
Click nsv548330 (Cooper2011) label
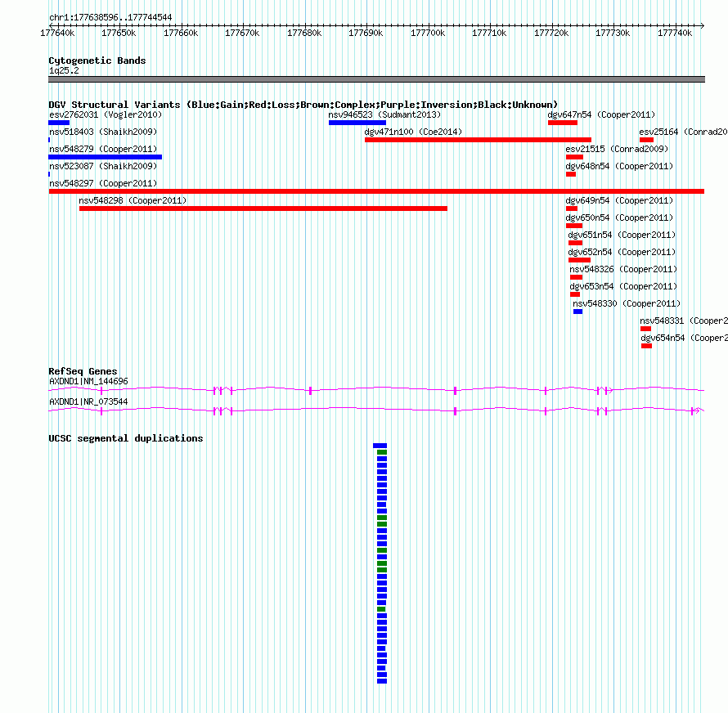click(627, 303)
